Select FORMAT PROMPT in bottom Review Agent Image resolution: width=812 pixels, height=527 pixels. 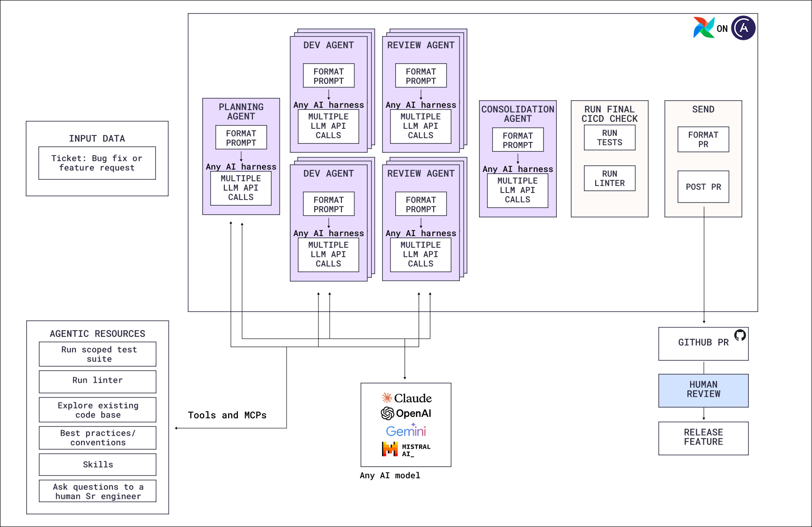[x=421, y=204]
